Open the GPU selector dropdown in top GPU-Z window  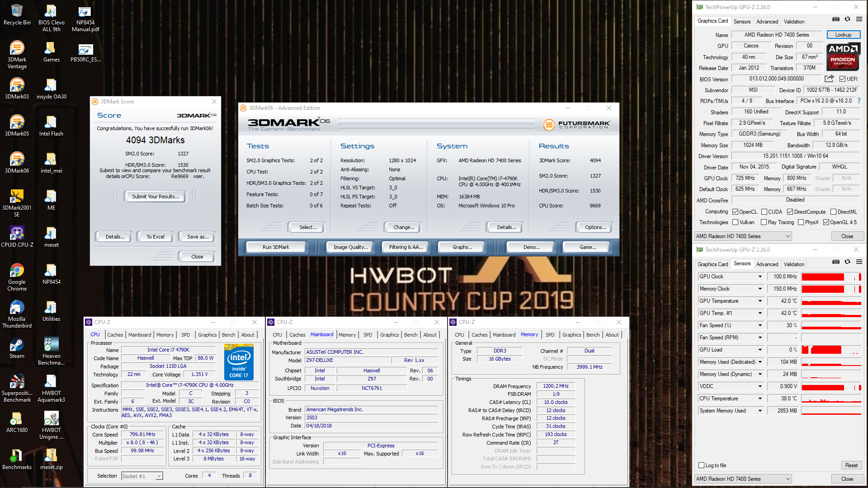tap(743, 236)
